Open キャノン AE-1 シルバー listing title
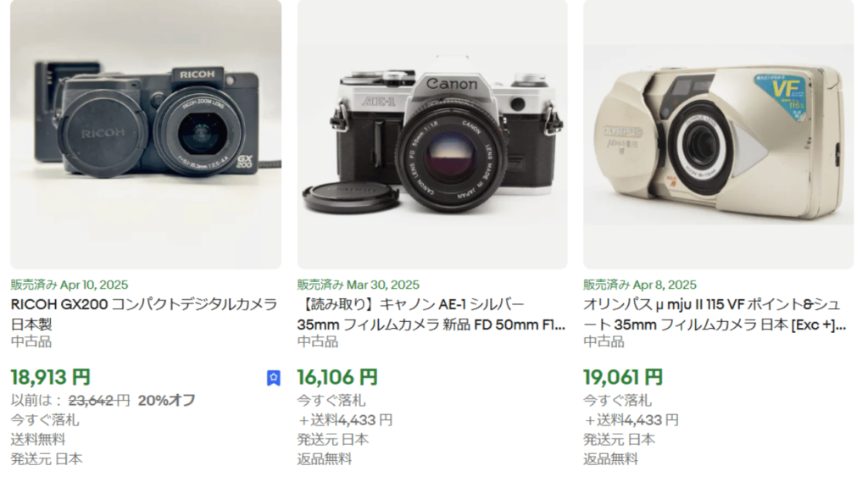The image size is (868, 488). 431,314
